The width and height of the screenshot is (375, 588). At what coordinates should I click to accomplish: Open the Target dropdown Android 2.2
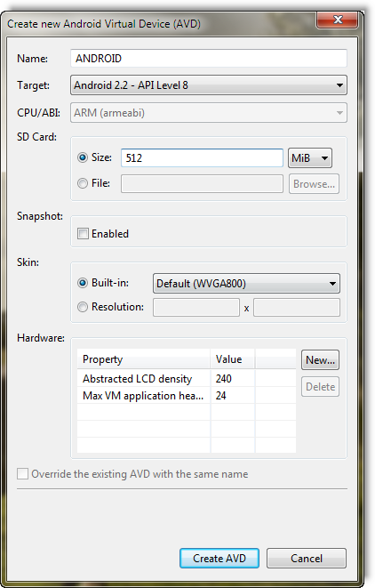pyautogui.click(x=209, y=85)
